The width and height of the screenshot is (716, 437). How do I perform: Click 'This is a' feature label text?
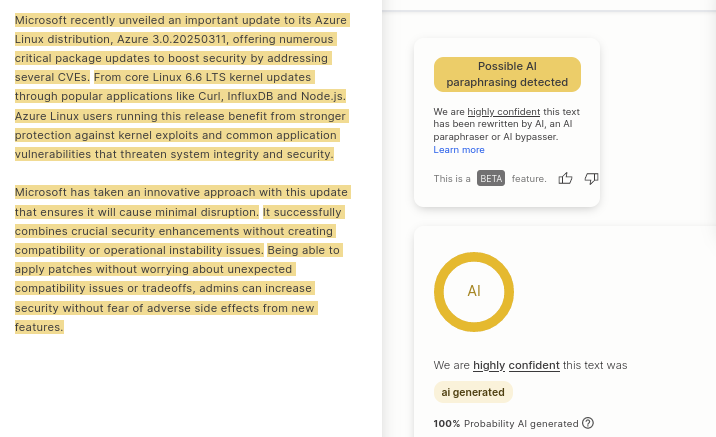(x=452, y=179)
